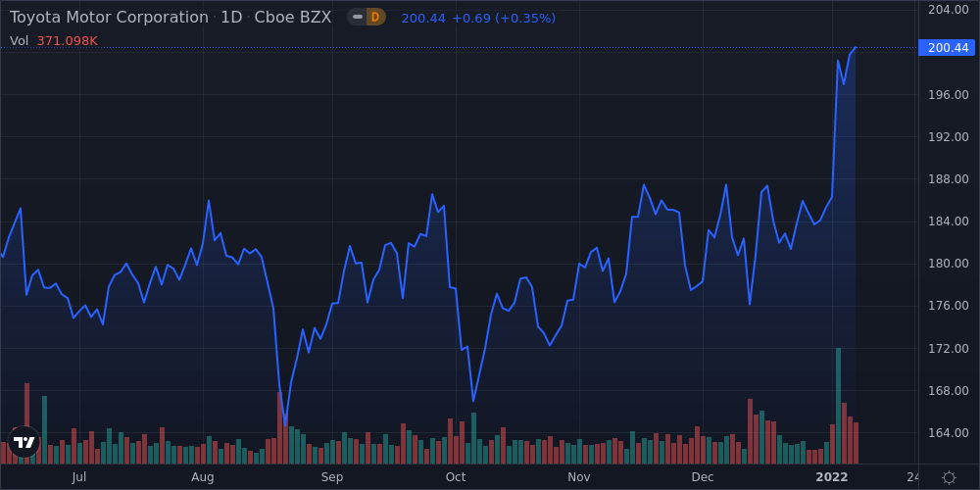Click the 2022 label on time axis

coord(832,477)
